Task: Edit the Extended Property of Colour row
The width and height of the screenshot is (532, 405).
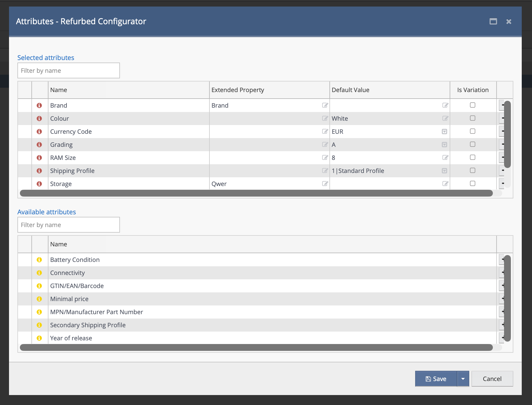Action: [x=325, y=118]
